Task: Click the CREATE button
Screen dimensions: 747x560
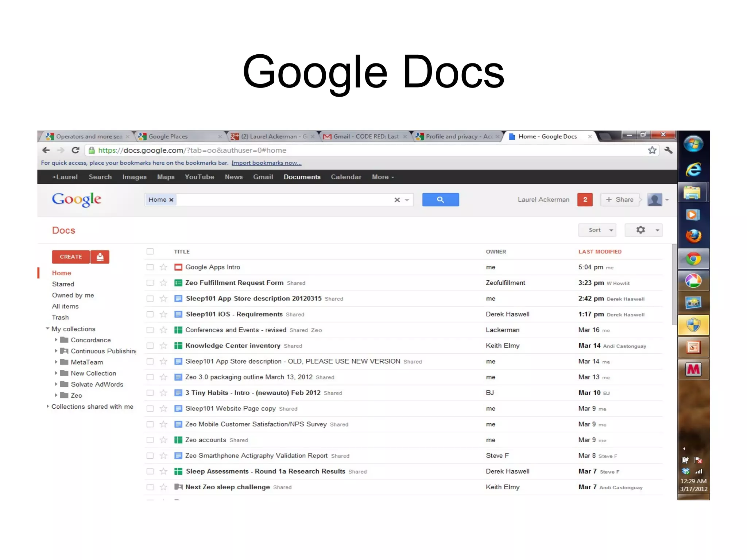Action: click(71, 257)
